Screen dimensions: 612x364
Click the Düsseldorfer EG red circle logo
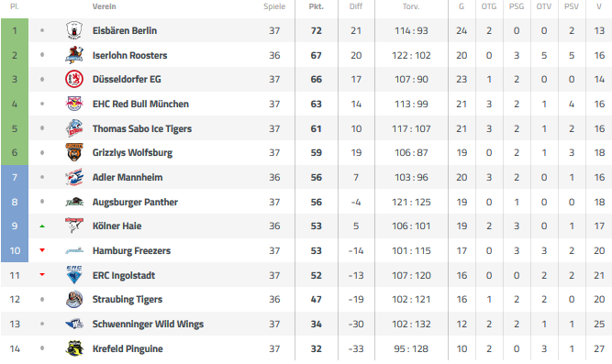click(x=74, y=79)
